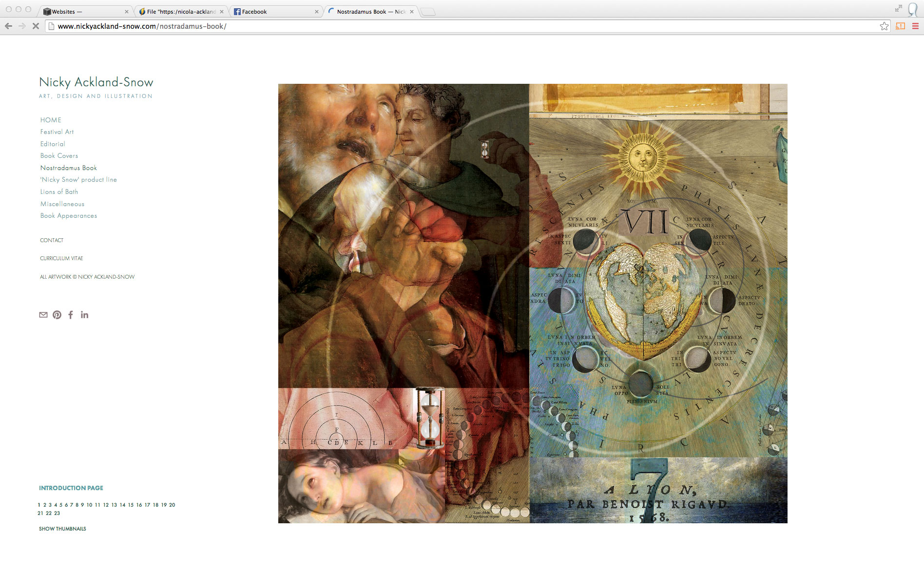Open the email envelope icon in sidebar
The image size is (924, 572).
click(x=43, y=315)
